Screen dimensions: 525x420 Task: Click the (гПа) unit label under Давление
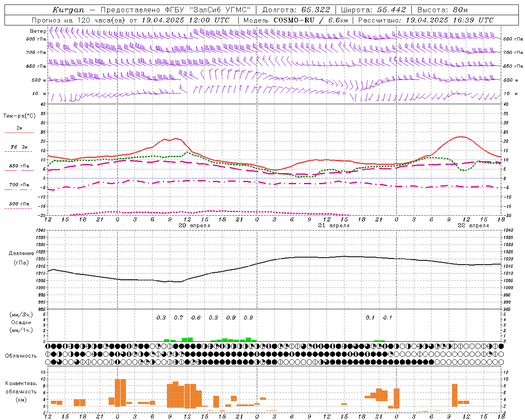coord(21,263)
